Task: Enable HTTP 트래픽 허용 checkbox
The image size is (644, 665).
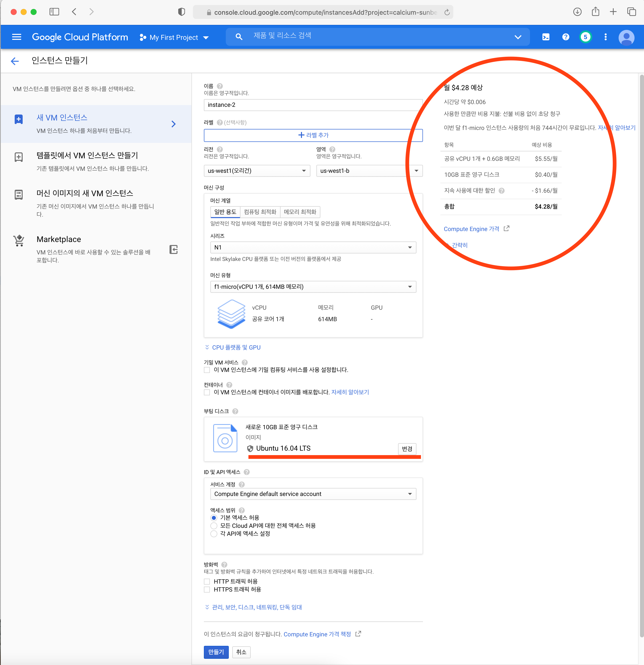Action: pyautogui.click(x=207, y=582)
